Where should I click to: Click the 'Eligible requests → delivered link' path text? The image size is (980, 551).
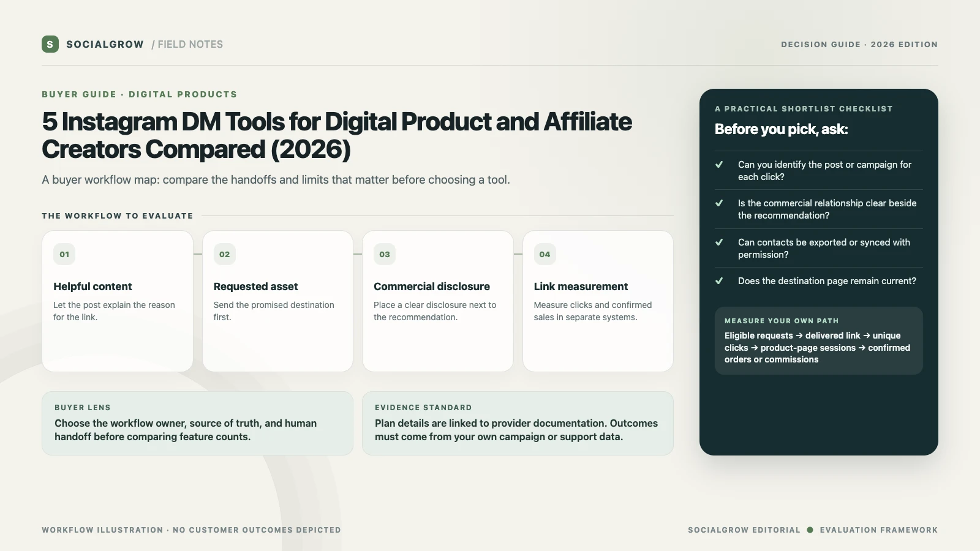pyautogui.click(x=817, y=348)
